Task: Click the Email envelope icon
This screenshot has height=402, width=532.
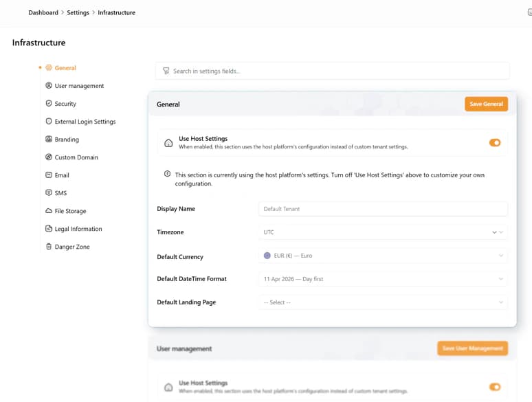Action: click(49, 175)
